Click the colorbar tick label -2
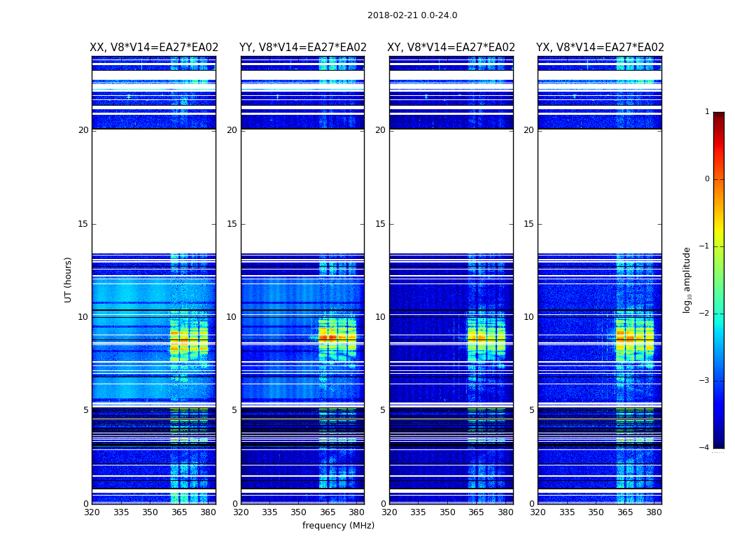The height and width of the screenshot is (560, 735). tap(706, 314)
